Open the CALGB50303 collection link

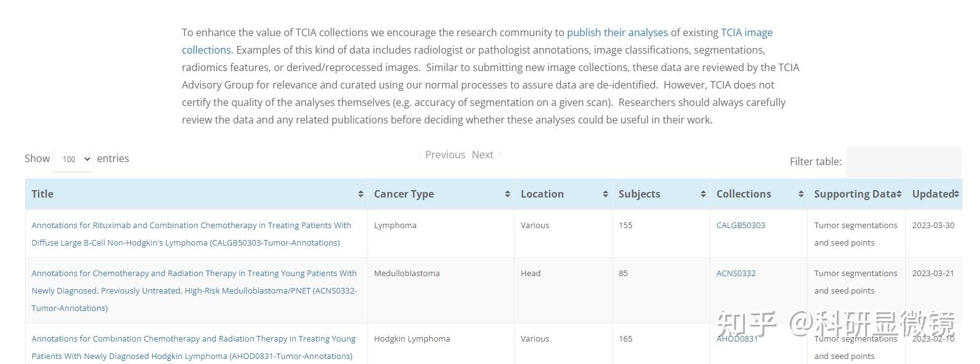pos(740,225)
